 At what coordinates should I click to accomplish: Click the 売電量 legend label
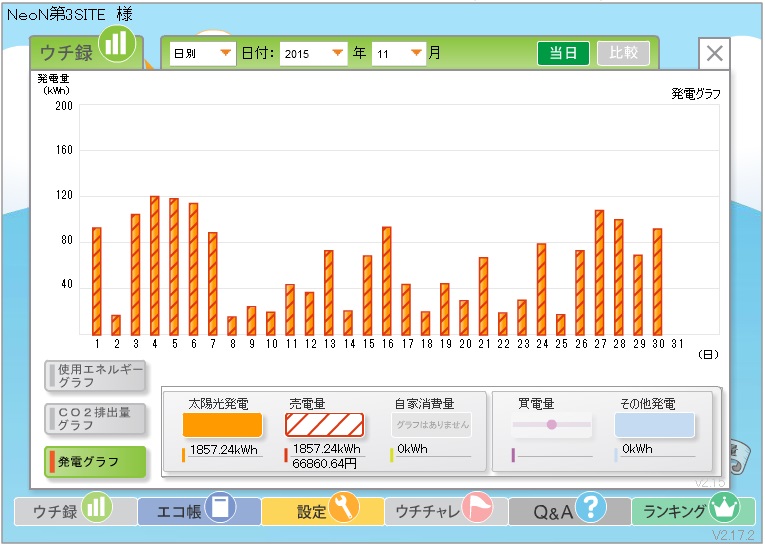point(307,404)
